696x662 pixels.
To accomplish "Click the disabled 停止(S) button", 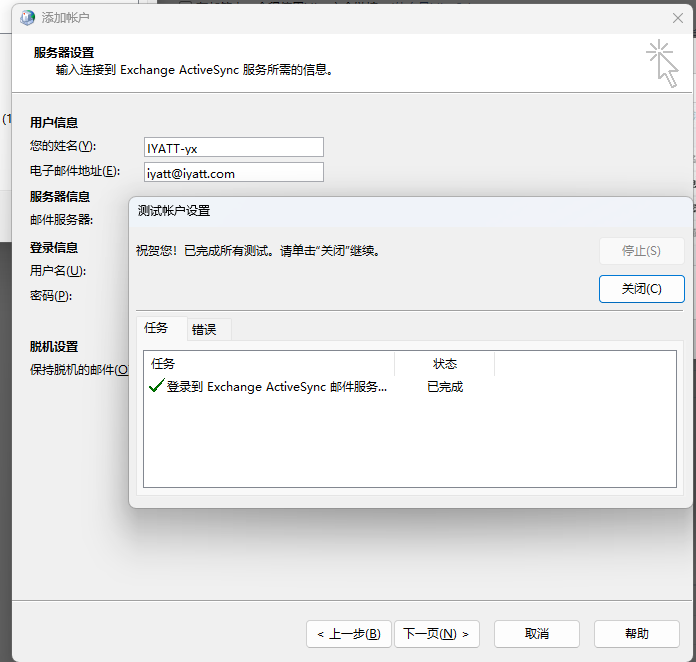I will coord(641,251).
